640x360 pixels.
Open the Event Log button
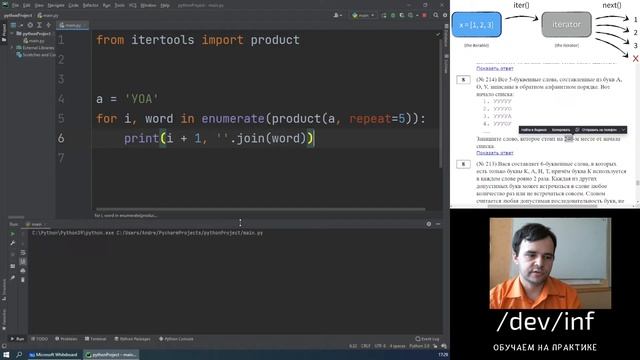click(427, 339)
